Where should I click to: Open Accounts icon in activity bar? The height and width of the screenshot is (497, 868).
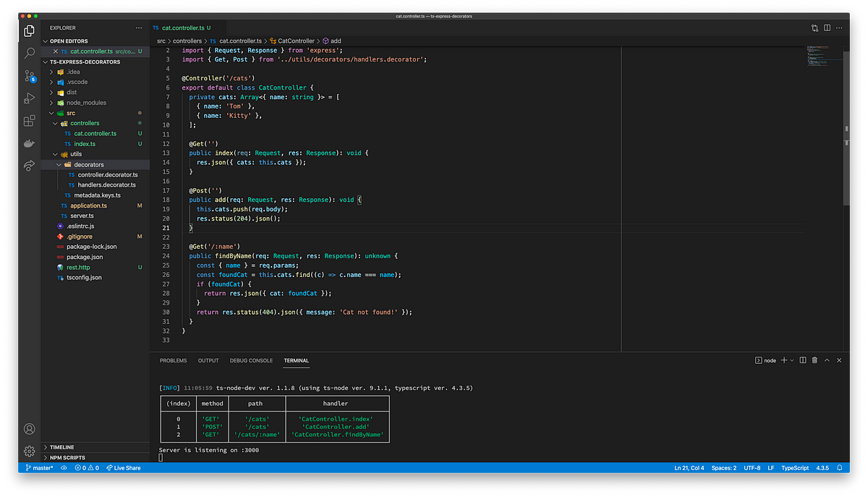(x=30, y=429)
